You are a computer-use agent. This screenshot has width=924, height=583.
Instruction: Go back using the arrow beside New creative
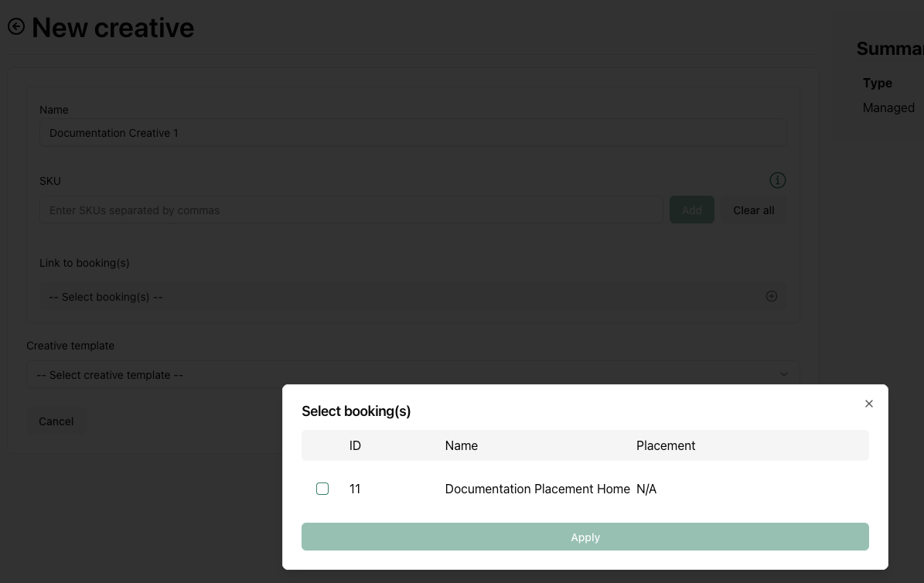point(16,27)
